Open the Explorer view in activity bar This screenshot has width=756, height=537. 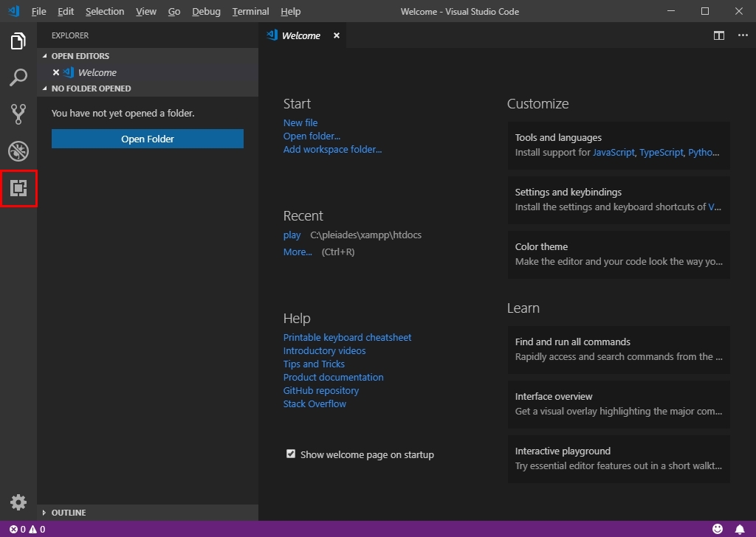click(18, 41)
